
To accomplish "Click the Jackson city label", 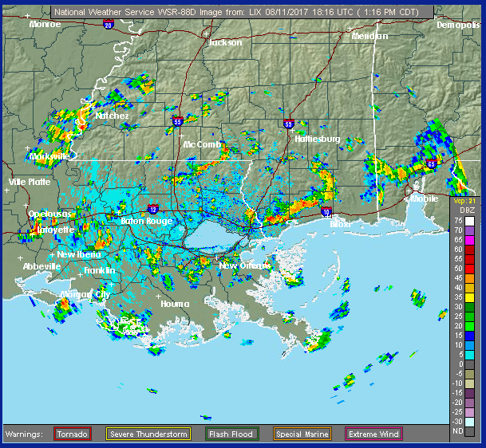I will tap(224, 42).
